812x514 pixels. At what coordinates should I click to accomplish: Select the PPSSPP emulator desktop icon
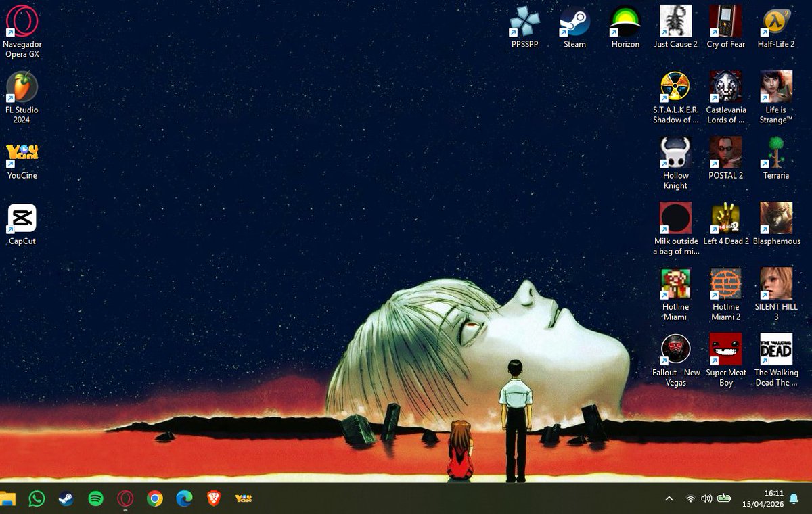pyautogui.click(x=525, y=27)
